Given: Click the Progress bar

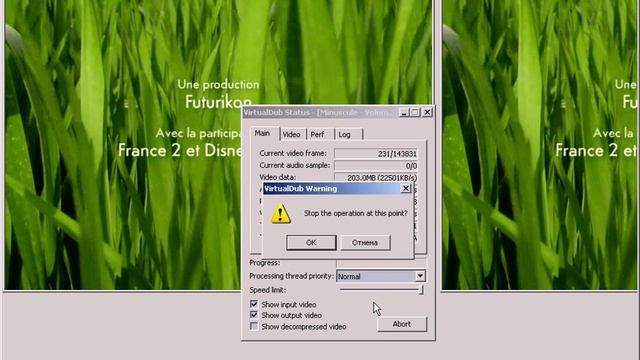Looking at the screenshot, I should click(381, 262).
